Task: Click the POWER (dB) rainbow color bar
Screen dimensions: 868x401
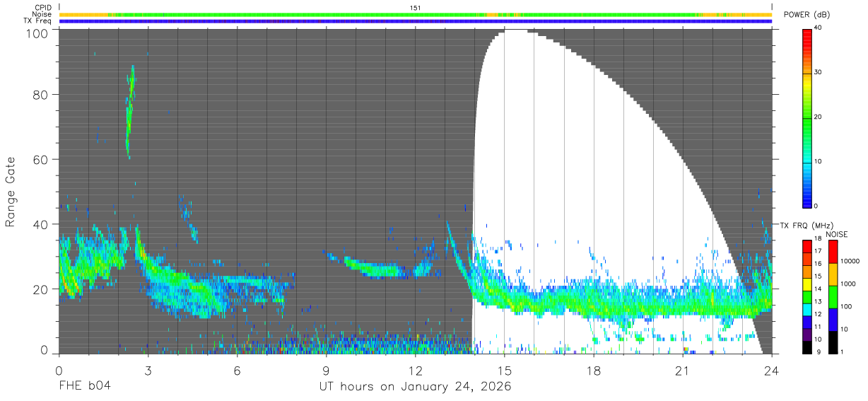Action: click(x=808, y=117)
